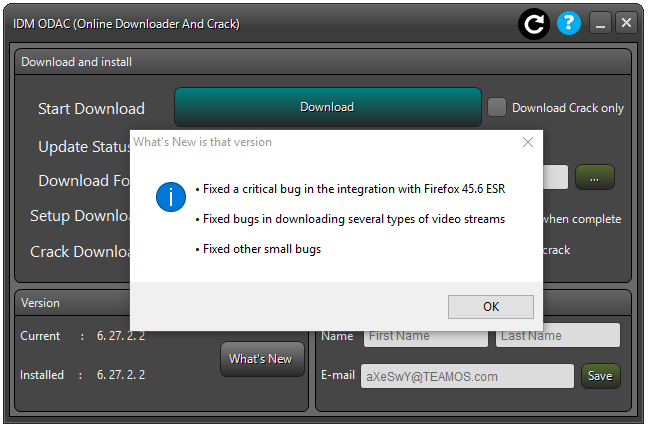Select the Firefox 45.6 ESR bug fix line

pos(351,189)
